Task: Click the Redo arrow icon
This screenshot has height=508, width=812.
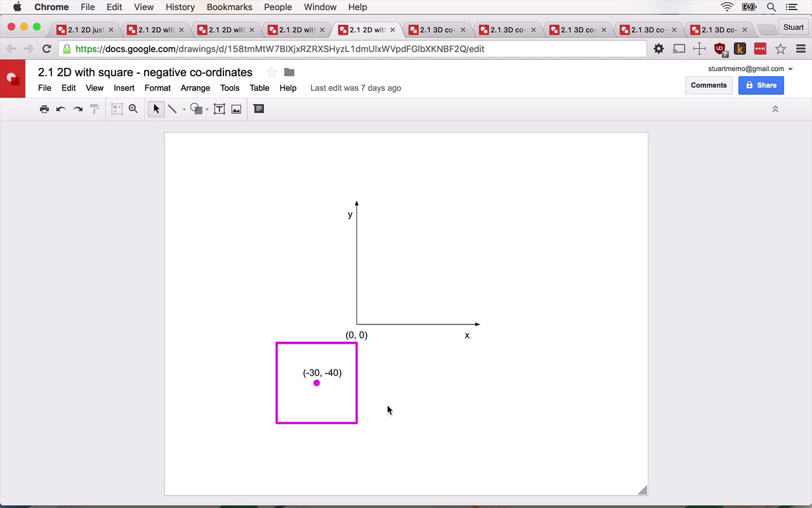Action: [x=78, y=109]
